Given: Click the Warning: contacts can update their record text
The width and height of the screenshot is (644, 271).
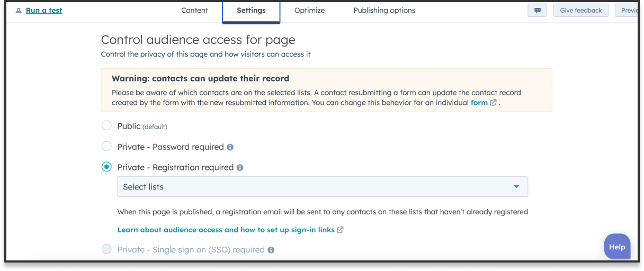Looking at the screenshot, I should [x=200, y=78].
